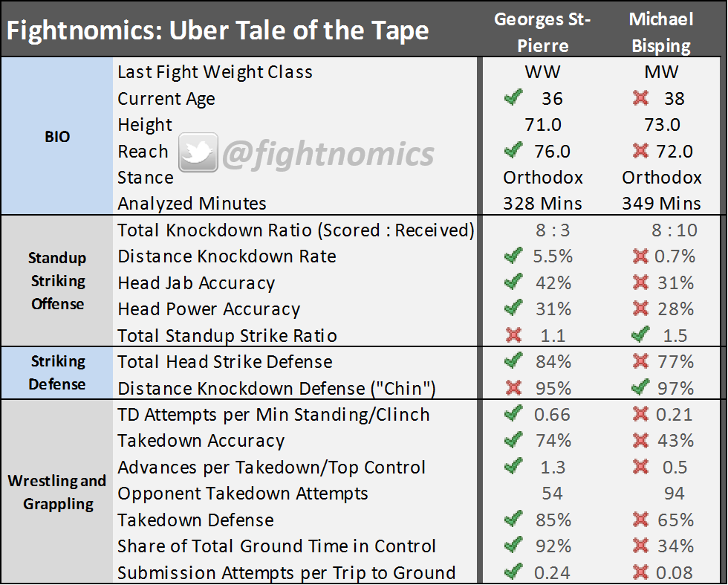The height and width of the screenshot is (585, 728).
Task: Select the Standup Striking Offense section label
Action: tap(57, 281)
